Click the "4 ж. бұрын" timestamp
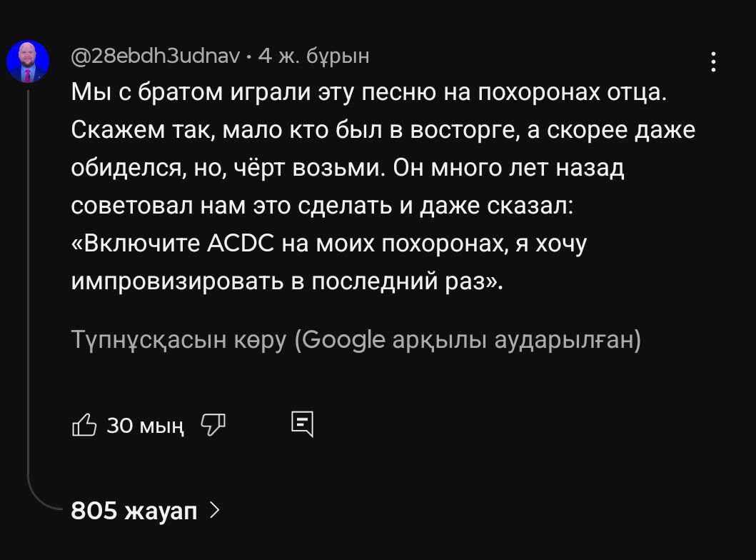 click(x=313, y=56)
